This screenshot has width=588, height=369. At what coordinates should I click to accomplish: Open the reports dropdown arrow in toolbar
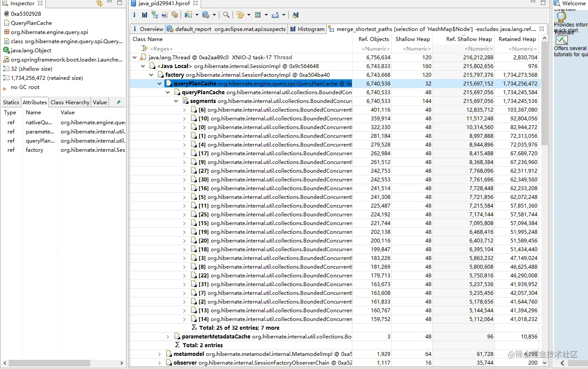pyautogui.click(x=197, y=15)
